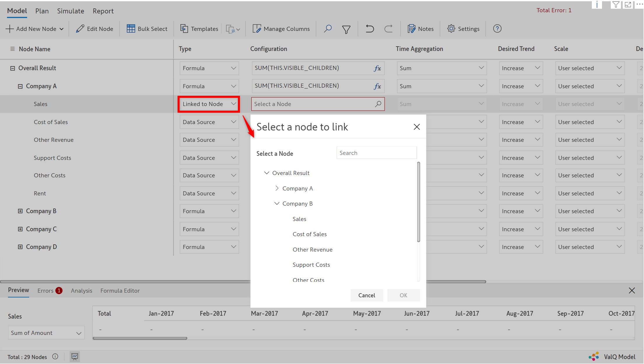
Task: Click the Cancel button in dialog
Action: 366,295
